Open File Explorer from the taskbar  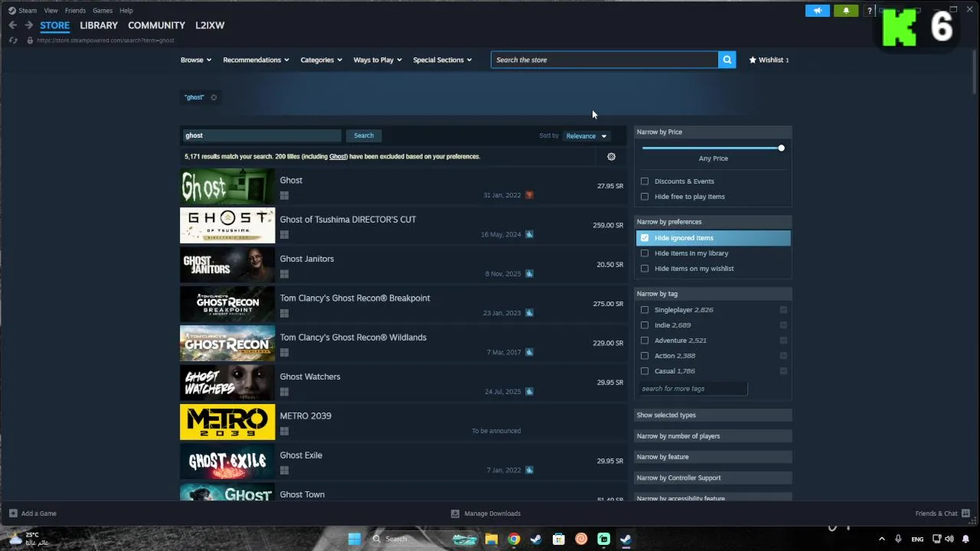point(492,539)
